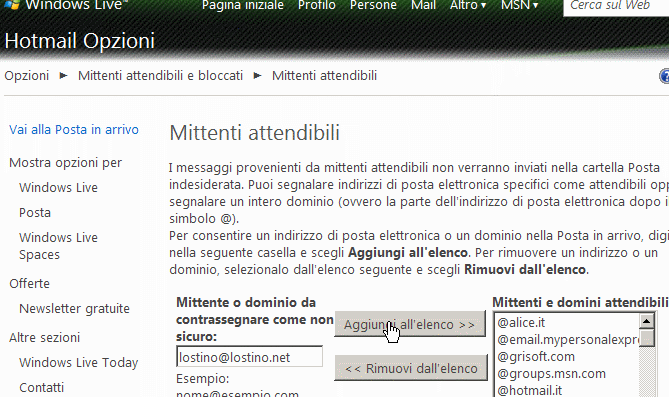
Task: Go to Mail in top navigation
Action: 423,5
